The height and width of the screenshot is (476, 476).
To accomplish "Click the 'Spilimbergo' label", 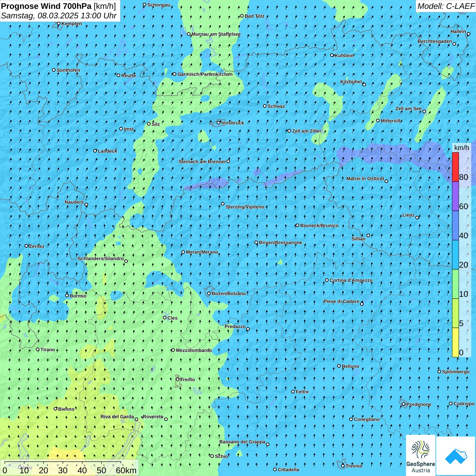I will 456,372.
